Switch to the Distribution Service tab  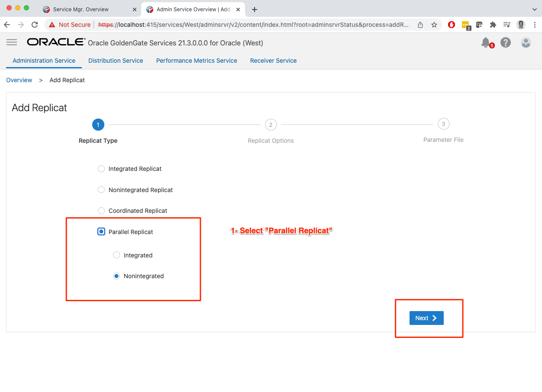click(116, 61)
